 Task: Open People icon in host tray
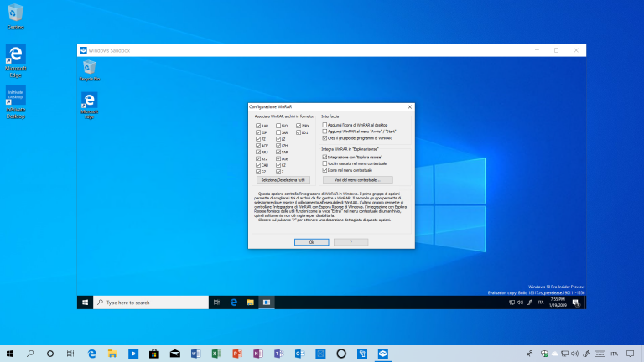point(529,354)
